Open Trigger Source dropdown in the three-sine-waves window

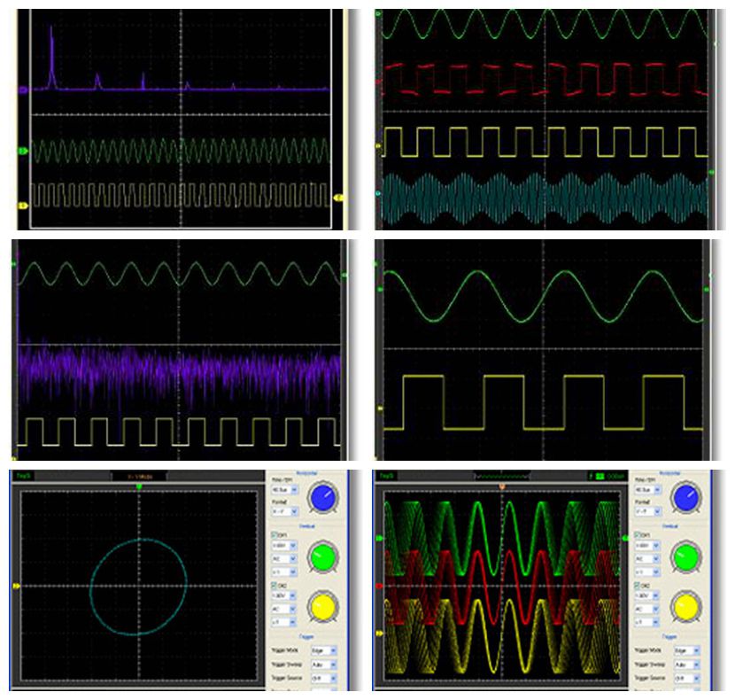click(x=687, y=679)
